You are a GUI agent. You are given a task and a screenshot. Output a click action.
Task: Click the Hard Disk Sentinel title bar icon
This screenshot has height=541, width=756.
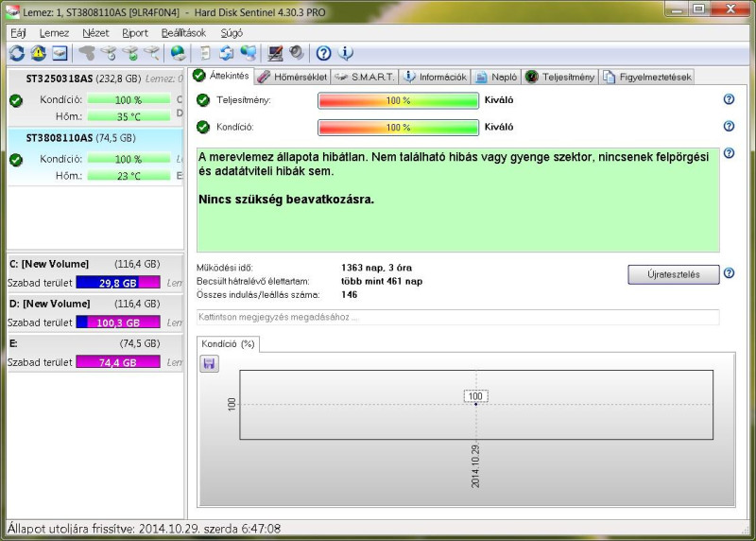12,11
